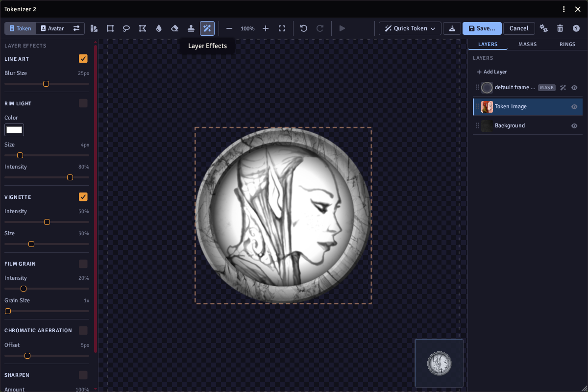The height and width of the screenshot is (392, 588).
Task: Click the drag handle of the Background layer
Action: click(x=477, y=126)
